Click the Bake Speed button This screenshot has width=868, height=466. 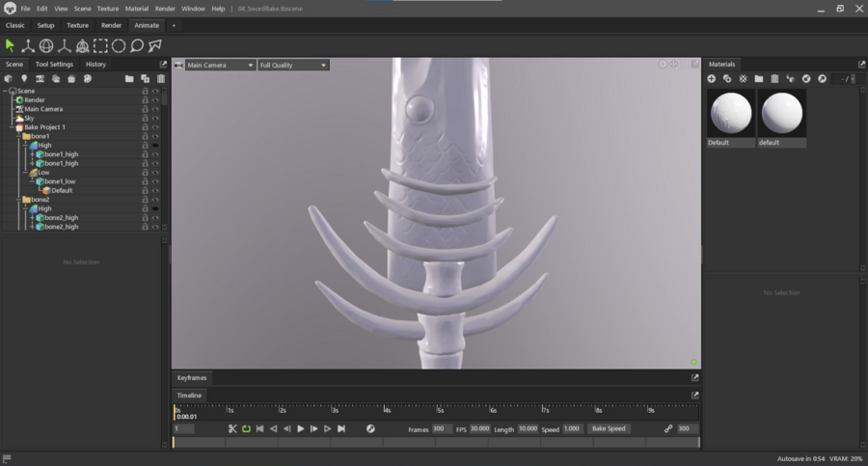pyautogui.click(x=609, y=428)
